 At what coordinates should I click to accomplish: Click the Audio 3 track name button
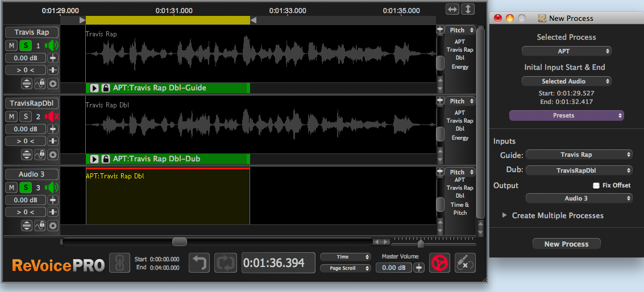[x=32, y=174]
